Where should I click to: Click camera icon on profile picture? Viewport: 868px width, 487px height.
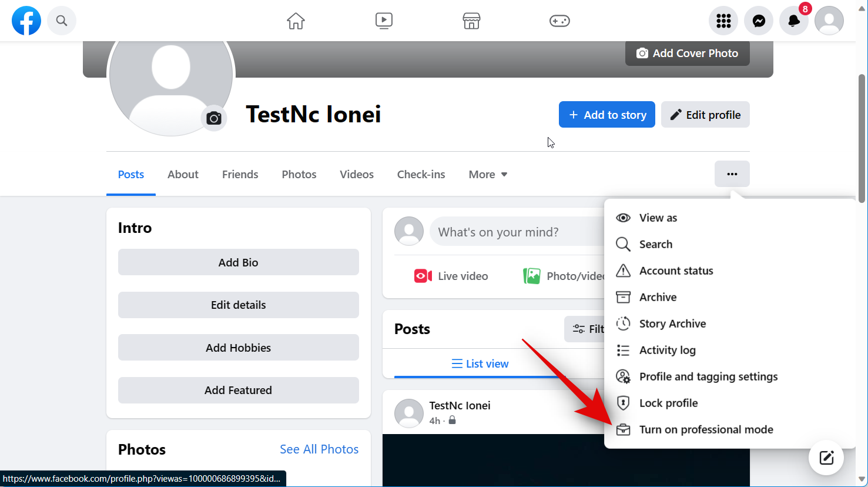[x=214, y=118]
